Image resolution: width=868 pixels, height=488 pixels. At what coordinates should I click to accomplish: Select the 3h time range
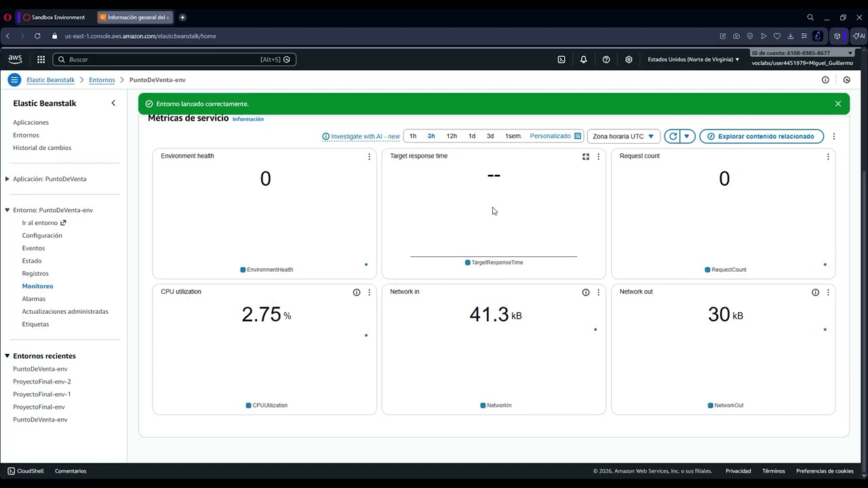click(x=431, y=136)
